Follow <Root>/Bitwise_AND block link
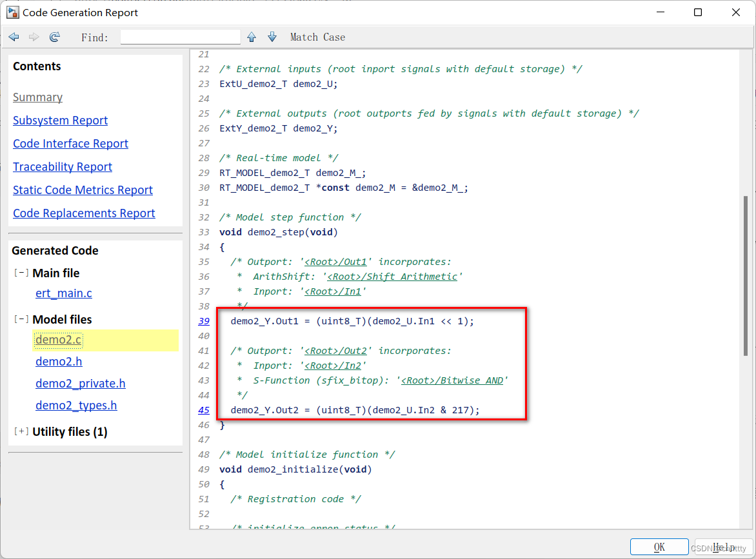756x559 pixels. (x=452, y=380)
